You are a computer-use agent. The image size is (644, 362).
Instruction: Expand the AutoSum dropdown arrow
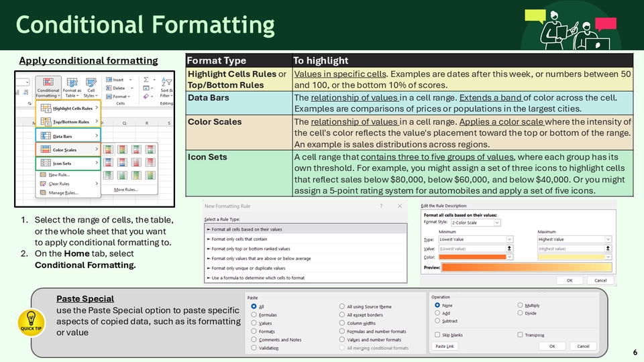(x=154, y=80)
